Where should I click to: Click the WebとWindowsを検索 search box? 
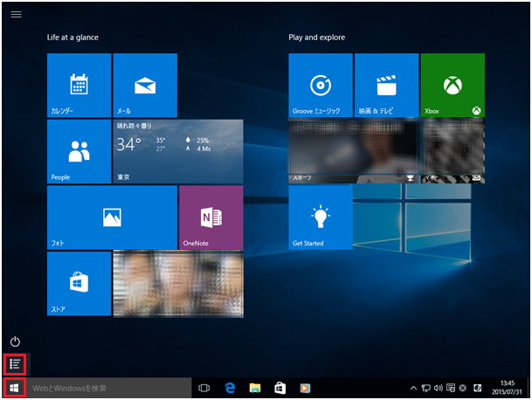[x=109, y=388]
